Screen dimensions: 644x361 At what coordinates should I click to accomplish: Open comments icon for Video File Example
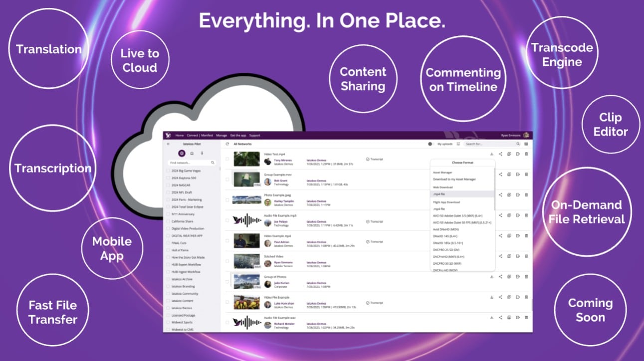coord(509,297)
